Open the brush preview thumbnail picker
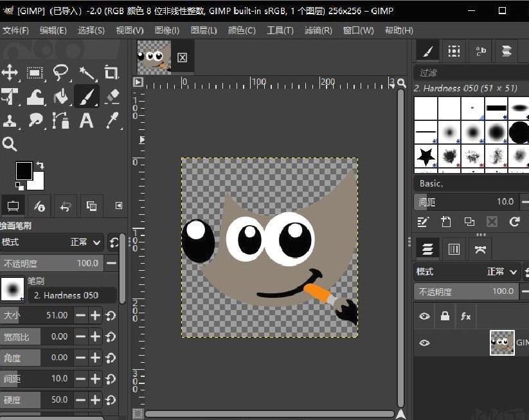Image resolution: width=529 pixels, height=420 pixels. click(x=13, y=289)
